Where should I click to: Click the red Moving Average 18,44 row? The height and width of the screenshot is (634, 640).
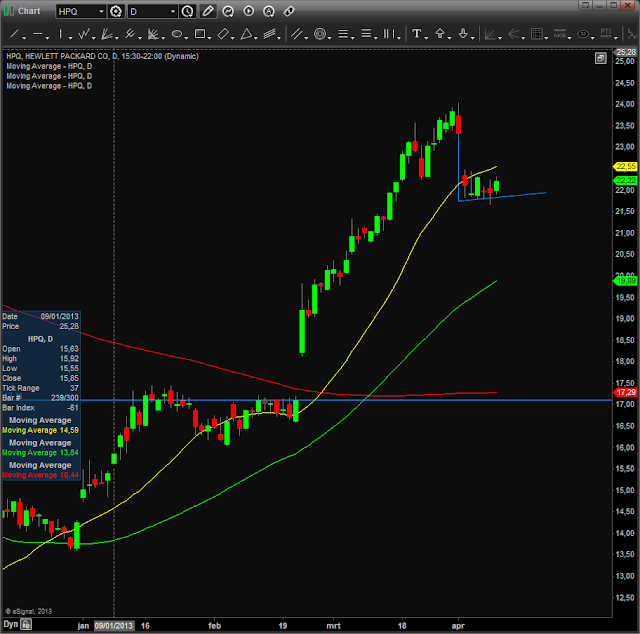[x=40, y=475]
